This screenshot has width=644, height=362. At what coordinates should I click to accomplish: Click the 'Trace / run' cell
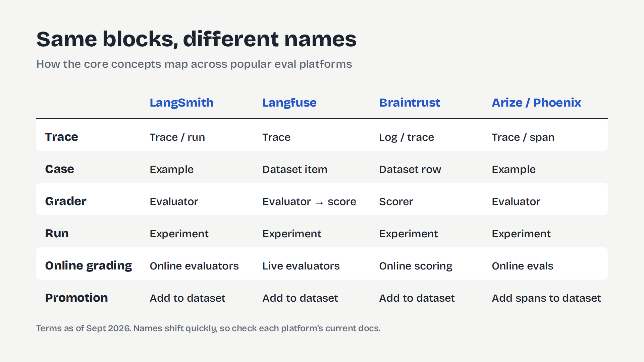(x=177, y=137)
